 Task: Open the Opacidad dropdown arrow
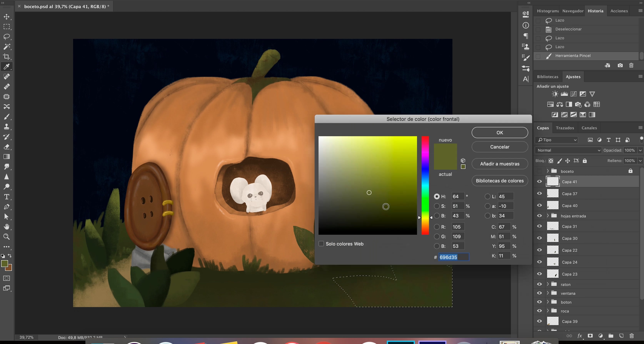pos(640,150)
